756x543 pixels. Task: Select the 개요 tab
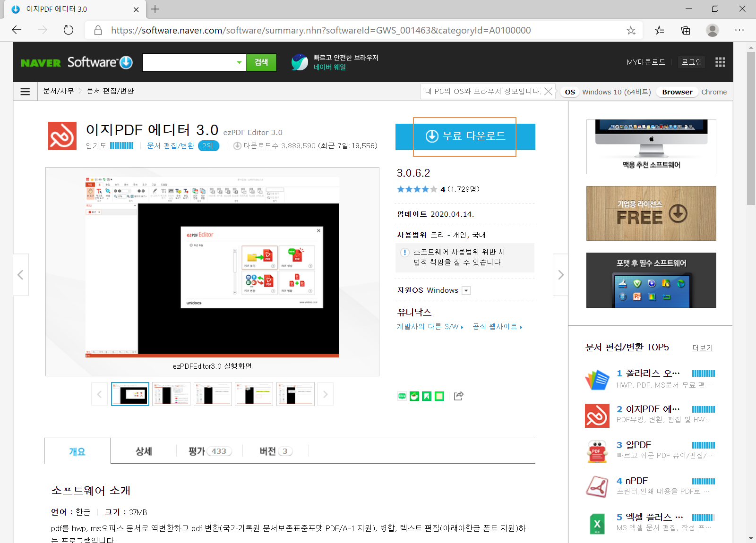coord(77,451)
